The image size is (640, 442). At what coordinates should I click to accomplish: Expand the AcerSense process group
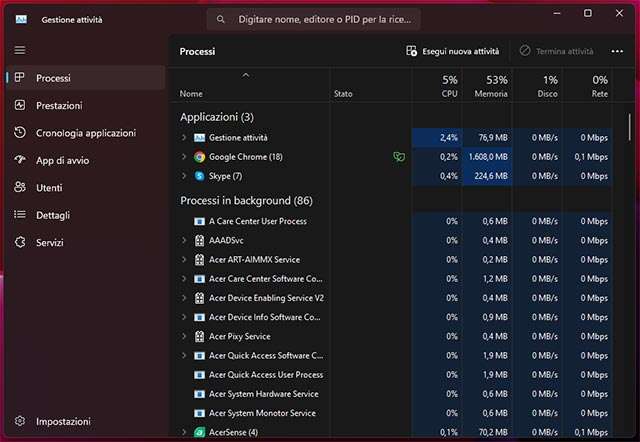[x=184, y=432]
